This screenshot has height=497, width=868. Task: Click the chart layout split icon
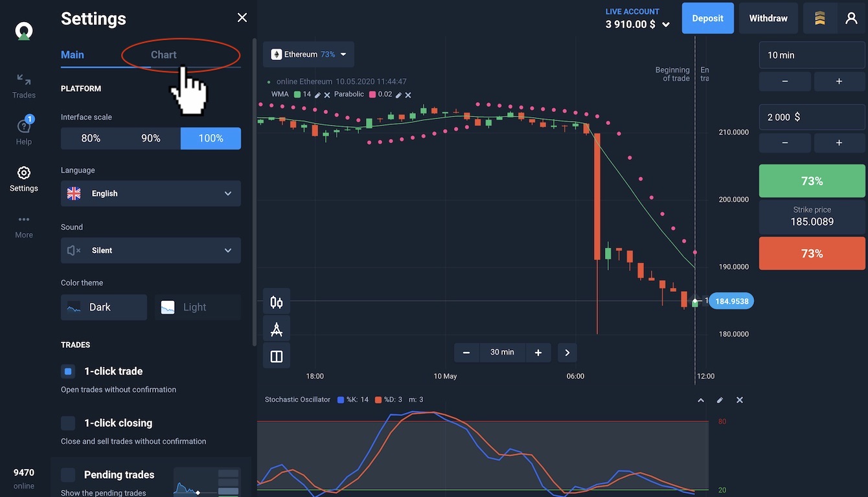[277, 357]
